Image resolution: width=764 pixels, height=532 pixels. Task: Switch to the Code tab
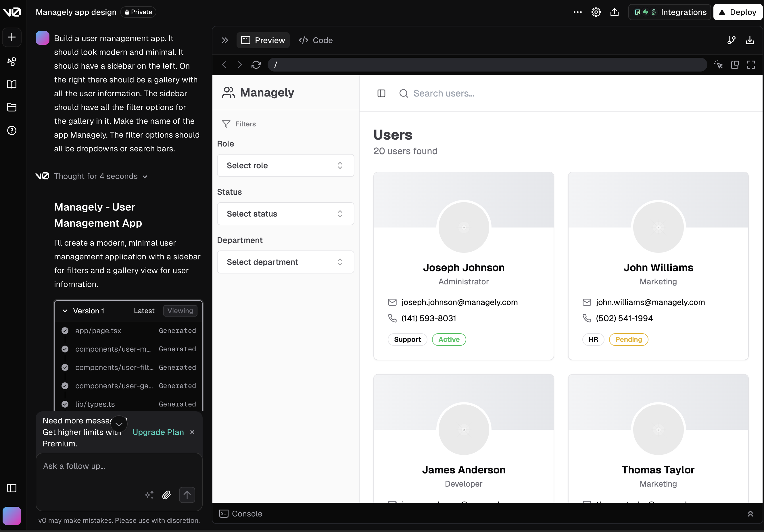pos(316,40)
